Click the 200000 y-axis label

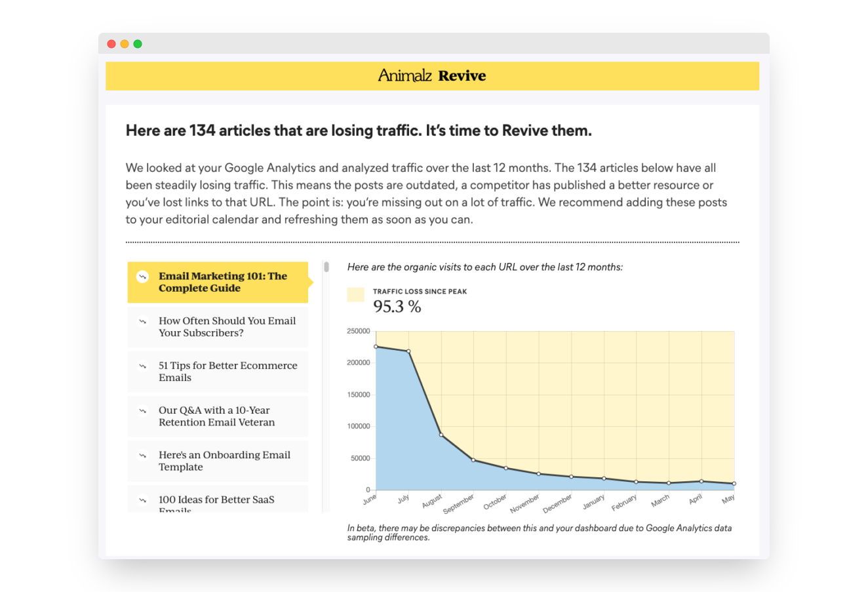(359, 363)
